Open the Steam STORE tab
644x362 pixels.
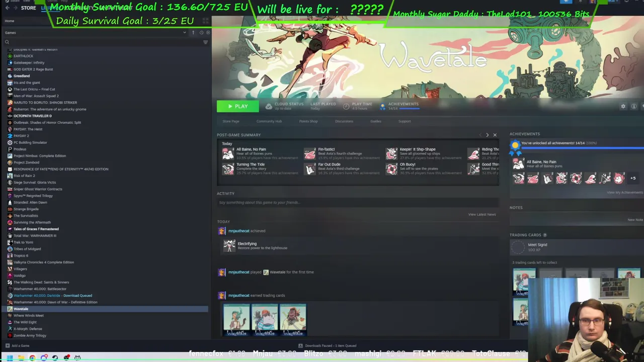pos(28,8)
